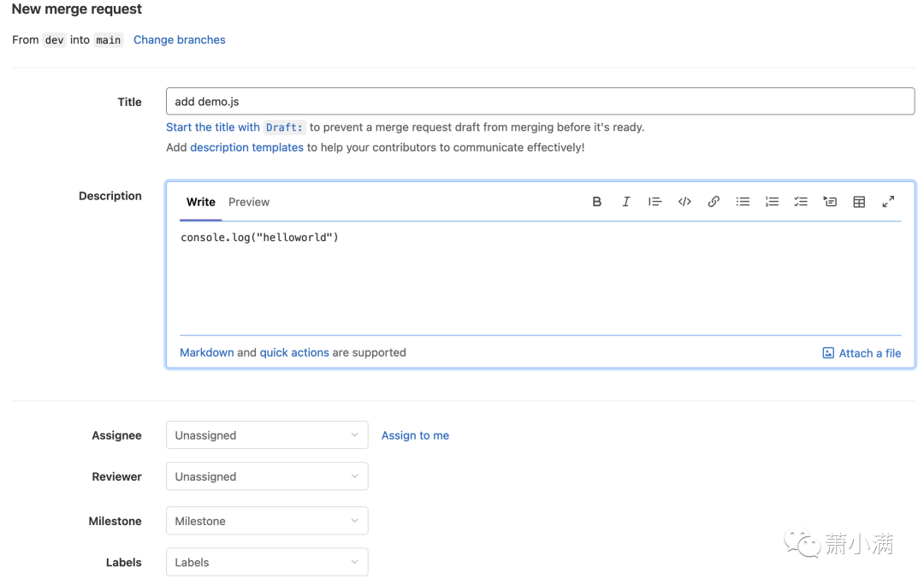The height and width of the screenshot is (585, 924).
Task: Apply bold formatting in description toolbar
Action: [596, 202]
